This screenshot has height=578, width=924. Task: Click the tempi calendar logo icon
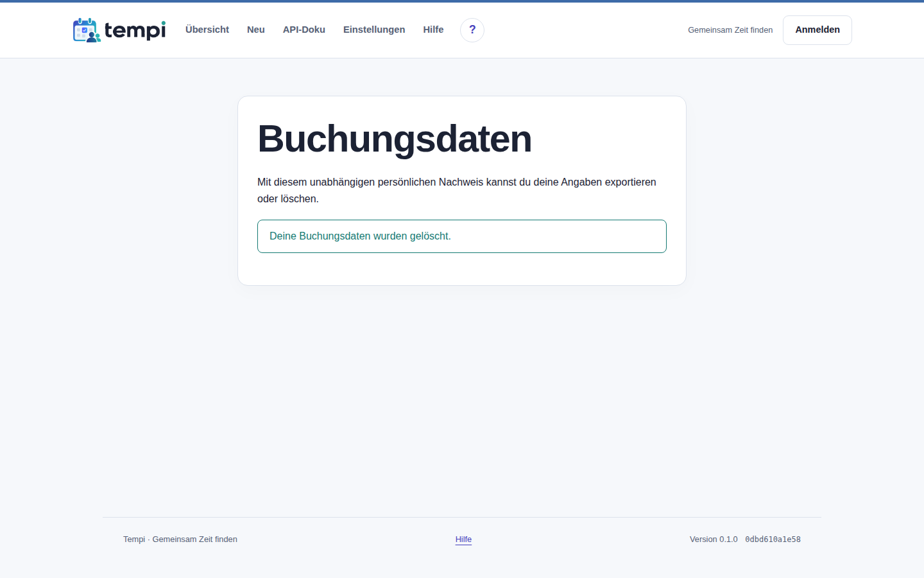coord(87,30)
